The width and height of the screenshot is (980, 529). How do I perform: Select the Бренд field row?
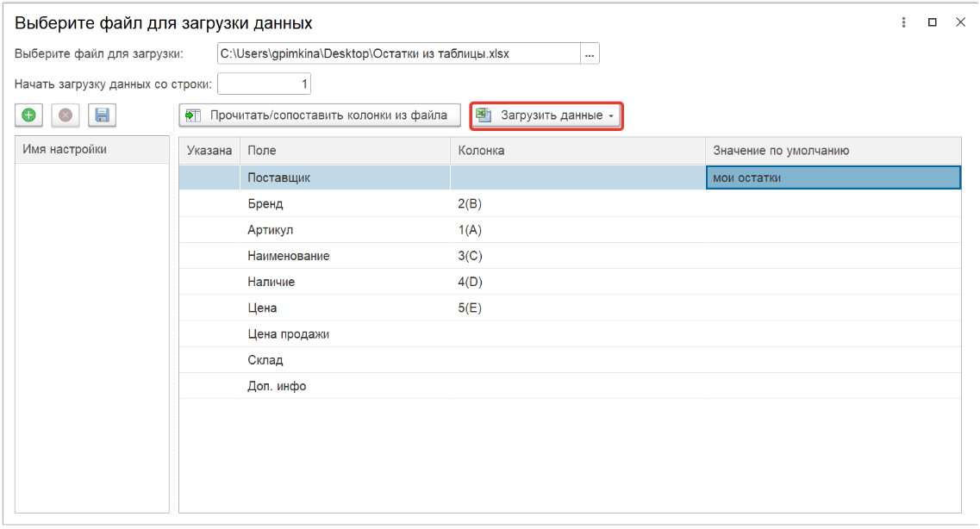pos(265,204)
